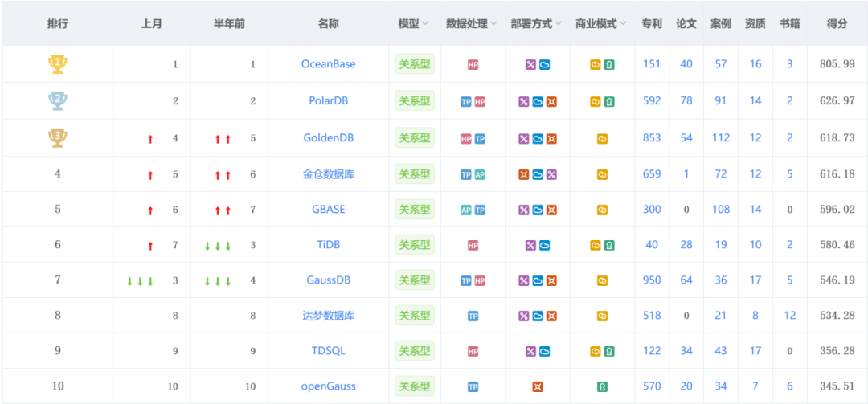Click the openGauss score 345.51
868x404 pixels.
click(837, 386)
